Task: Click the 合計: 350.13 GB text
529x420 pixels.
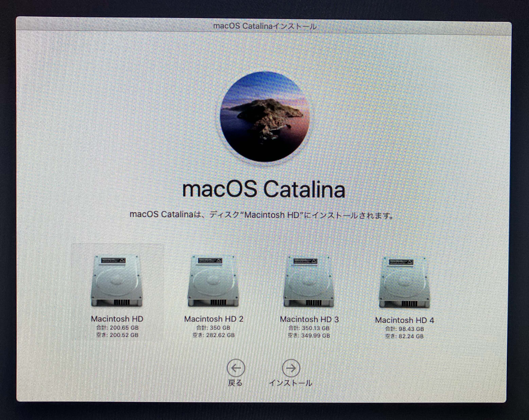Action: coord(309,328)
